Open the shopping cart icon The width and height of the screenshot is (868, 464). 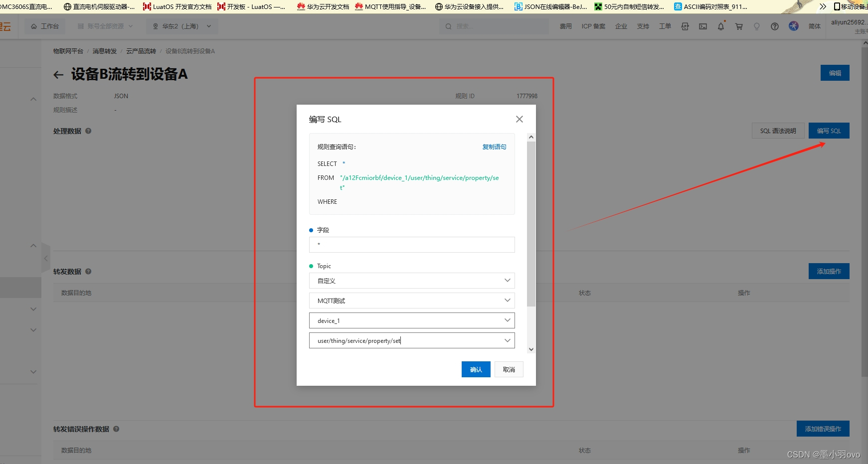[x=739, y=26]
